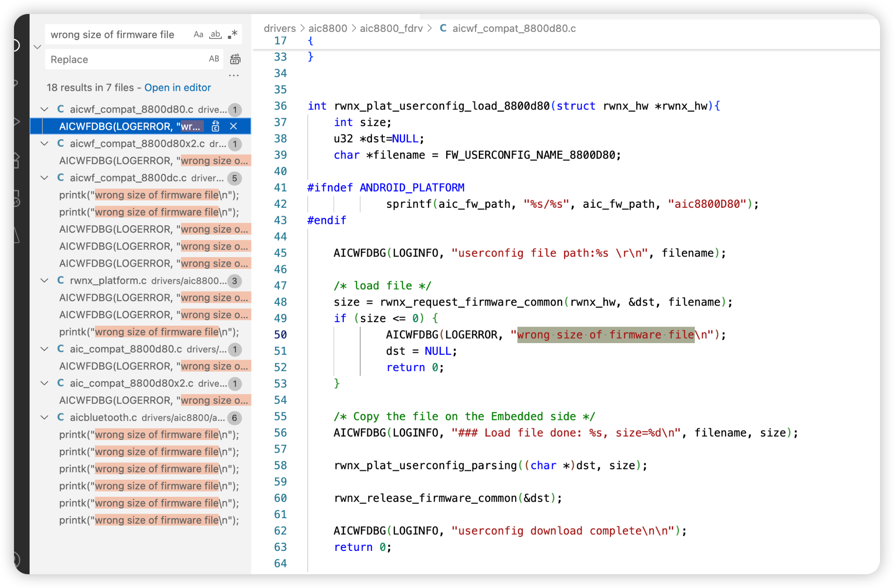Image resolution: width=894 pixels, height=588 pixels.
Task: Toggle Match Whole Word option
Action: [x=215, y=34]
